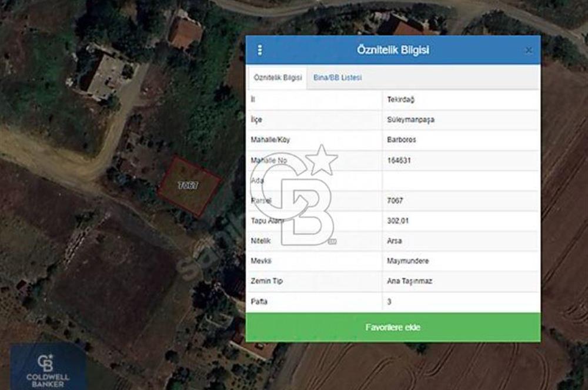Click the Tekirdağ value in İl row
This screenshot has width=588, height=390.
tap(401, 100)
